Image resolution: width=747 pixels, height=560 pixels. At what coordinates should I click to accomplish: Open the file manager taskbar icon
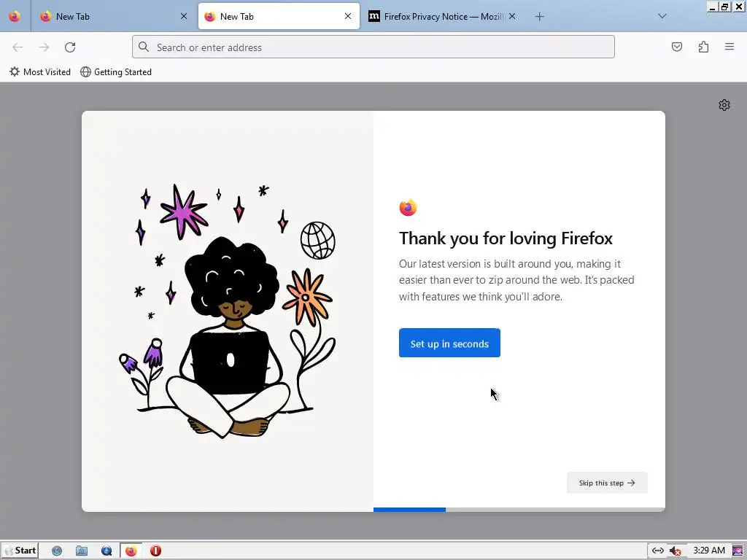82,551
